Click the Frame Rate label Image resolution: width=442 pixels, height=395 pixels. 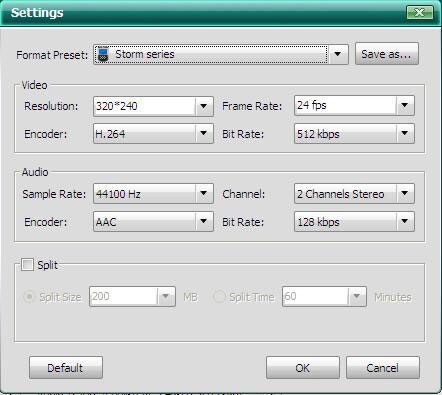(252, 106)
